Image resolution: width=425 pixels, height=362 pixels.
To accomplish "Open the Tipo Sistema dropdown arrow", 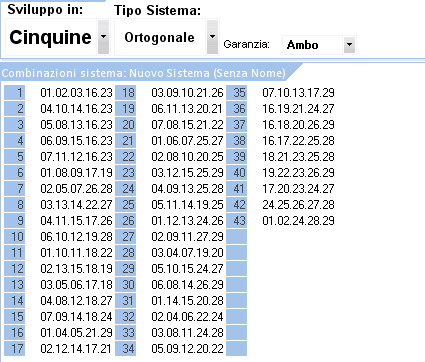I will 212,37.
